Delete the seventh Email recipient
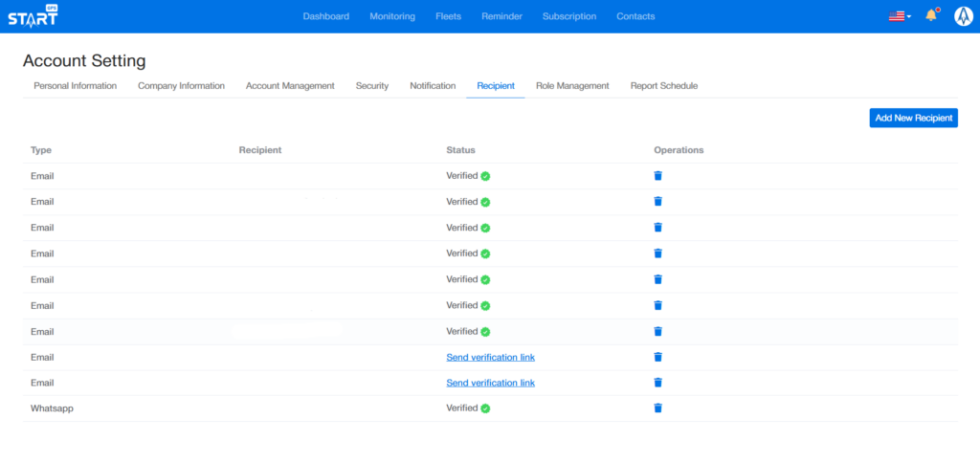The image size is (980, 463). coord(657,331)
